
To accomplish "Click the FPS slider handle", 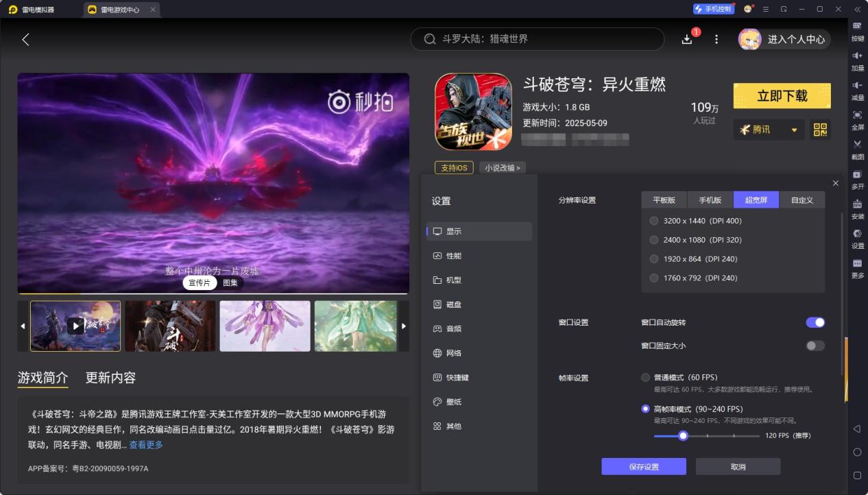I will coord(683,435).
